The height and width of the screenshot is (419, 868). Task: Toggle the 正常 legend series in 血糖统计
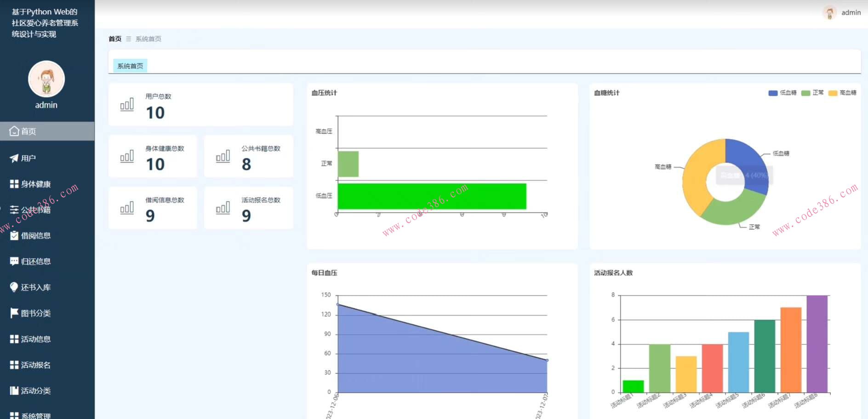812,93
